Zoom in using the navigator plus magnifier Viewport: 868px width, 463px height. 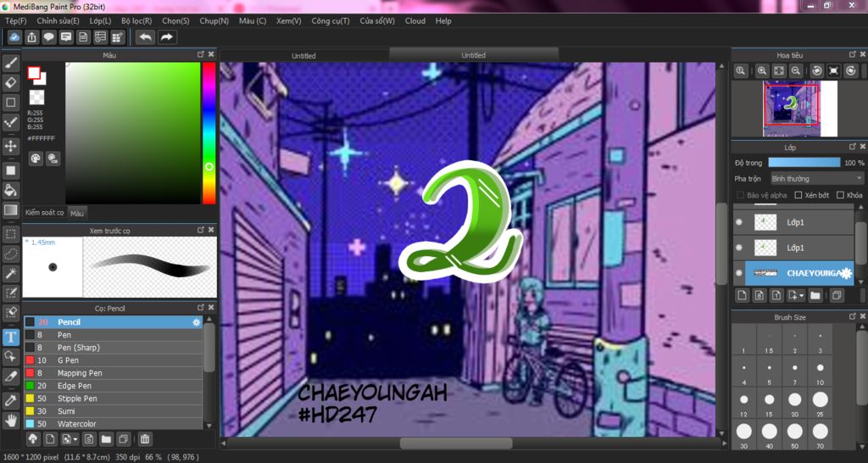coord(762,71)
